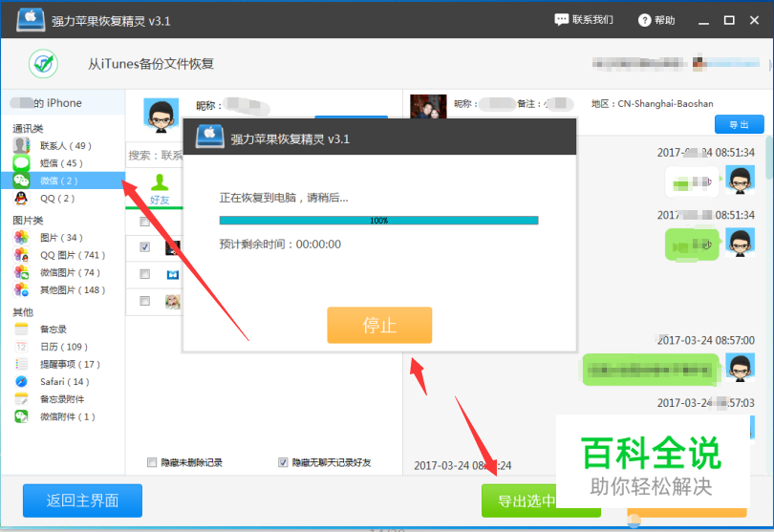Click the 停止 stop button
Viewport: 774px width, 532px height.
[x=379, y=325]
